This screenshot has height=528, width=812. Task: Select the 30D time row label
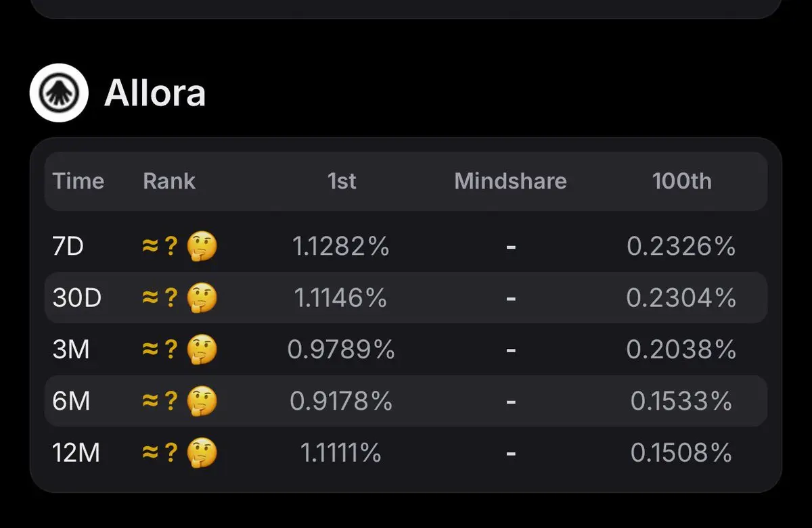(x=77, y=298)
